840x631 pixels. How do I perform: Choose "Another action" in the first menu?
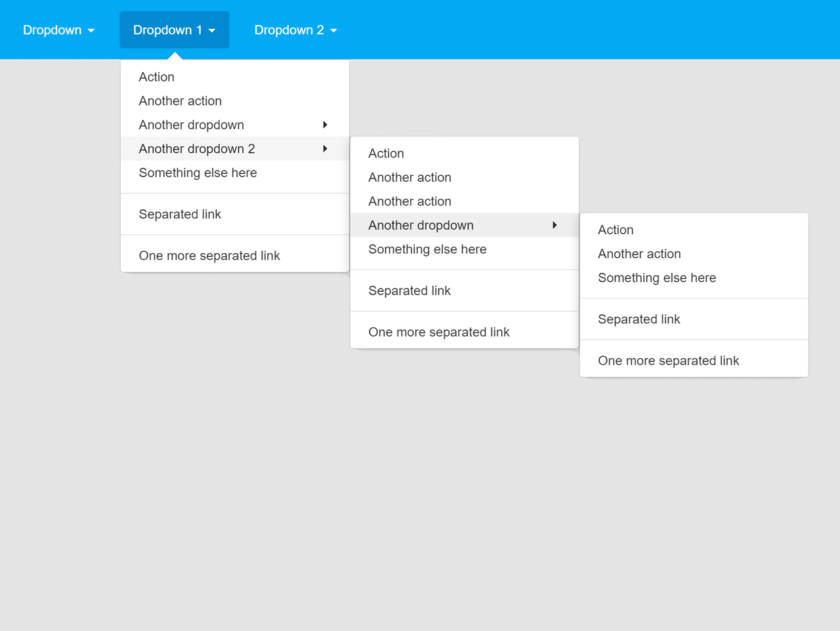click(x=180, y=100)
